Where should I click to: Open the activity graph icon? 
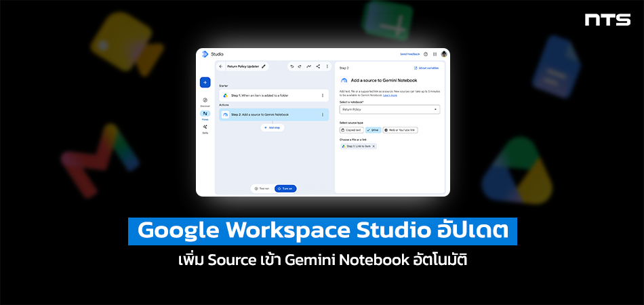(309, 66)
